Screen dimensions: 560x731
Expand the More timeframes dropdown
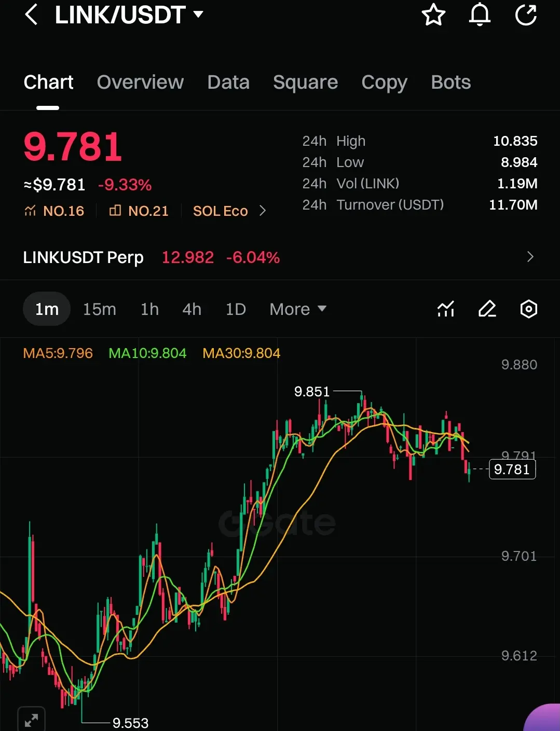point(298,309)
